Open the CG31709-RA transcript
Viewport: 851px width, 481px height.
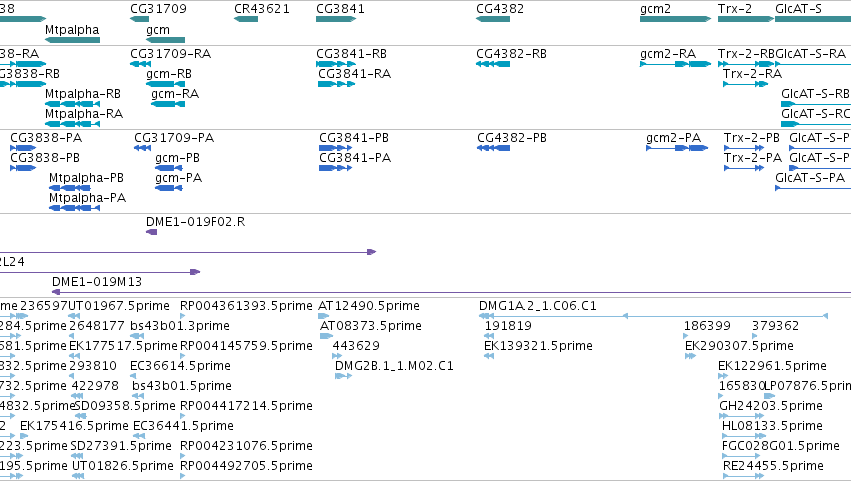(x=141, y=64)
